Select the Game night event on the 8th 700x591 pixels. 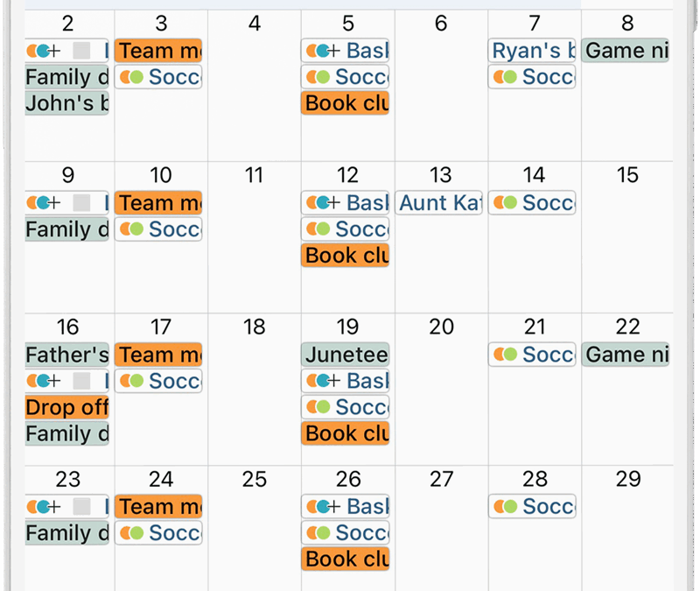626,51
